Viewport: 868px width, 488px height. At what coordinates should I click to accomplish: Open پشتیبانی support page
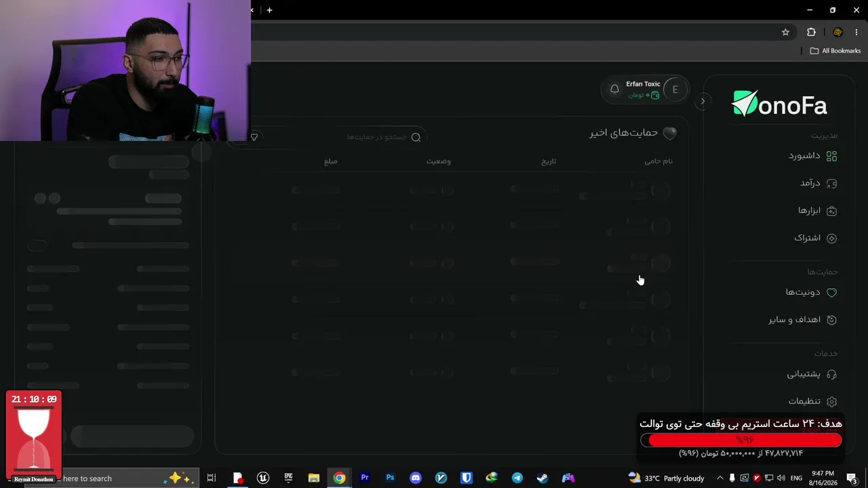[812, 374]
